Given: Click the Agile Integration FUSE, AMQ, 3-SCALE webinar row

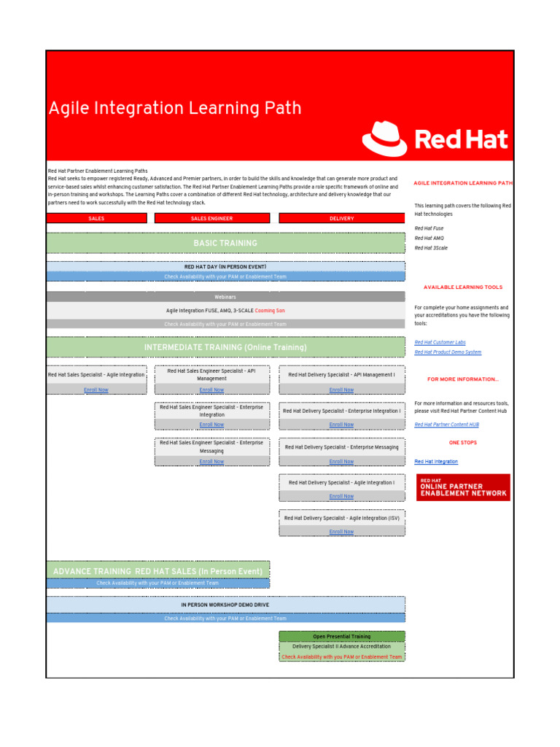Looking at the screenshot, I should click(x=226, y=311).
